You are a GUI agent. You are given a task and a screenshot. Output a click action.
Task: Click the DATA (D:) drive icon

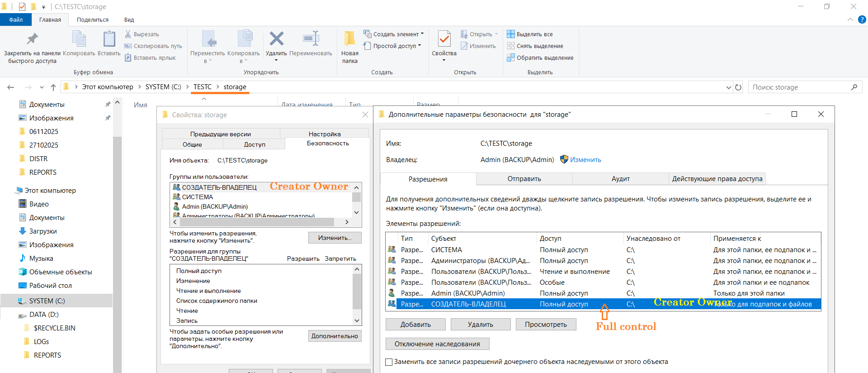click(x=22, y=315)
